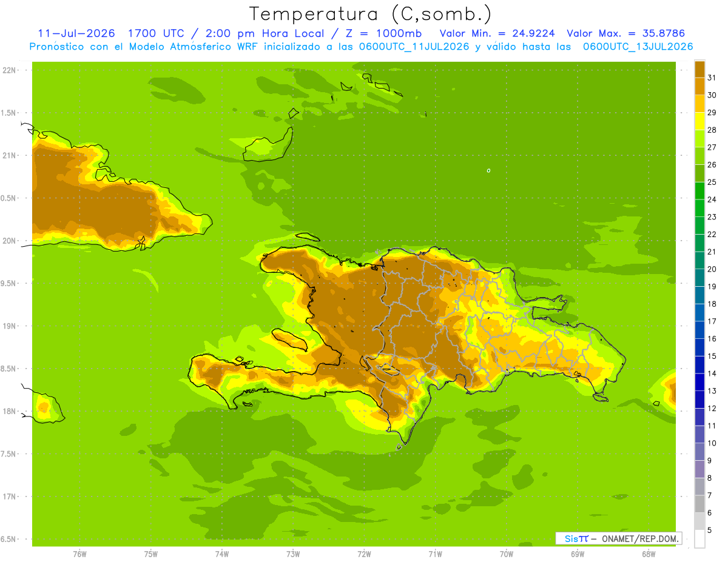Click the '69W' longitude label
The height and width of the screenshot is (562, 728).
click(578, 554)
